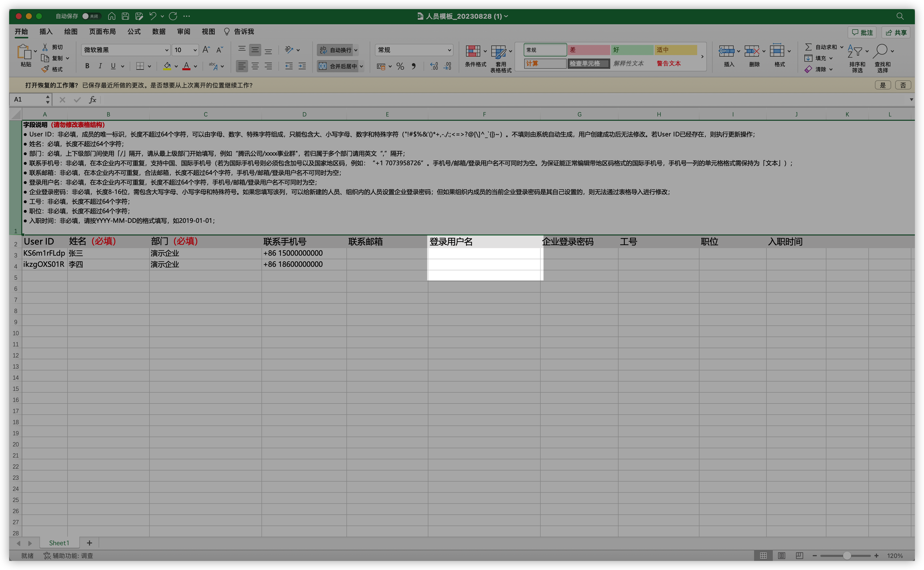Image resolution: width=924 pixels, height=570 pixels.
Task: Switch to Page Break Preview in status bar
Action: click(800, 556)
